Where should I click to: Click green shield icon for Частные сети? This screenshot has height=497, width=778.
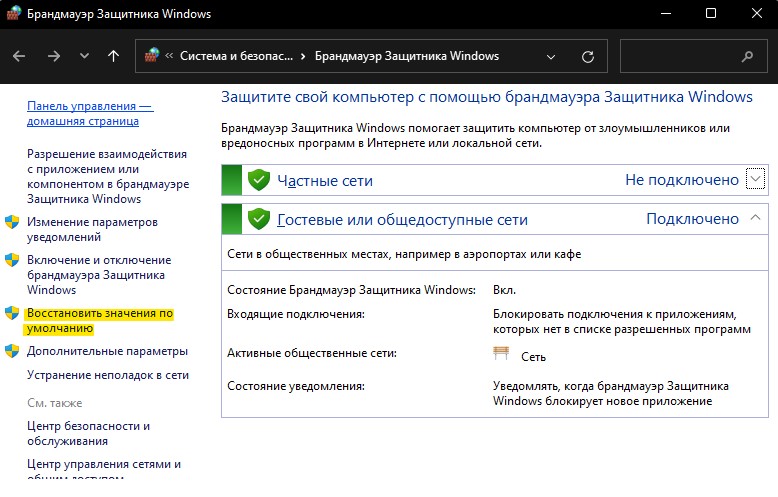[259, 180]
